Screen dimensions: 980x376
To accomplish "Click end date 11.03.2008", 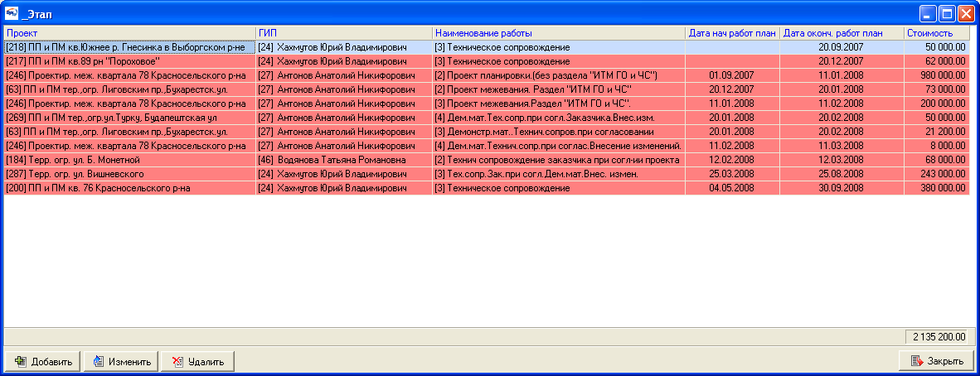I will tap(842, 146).
